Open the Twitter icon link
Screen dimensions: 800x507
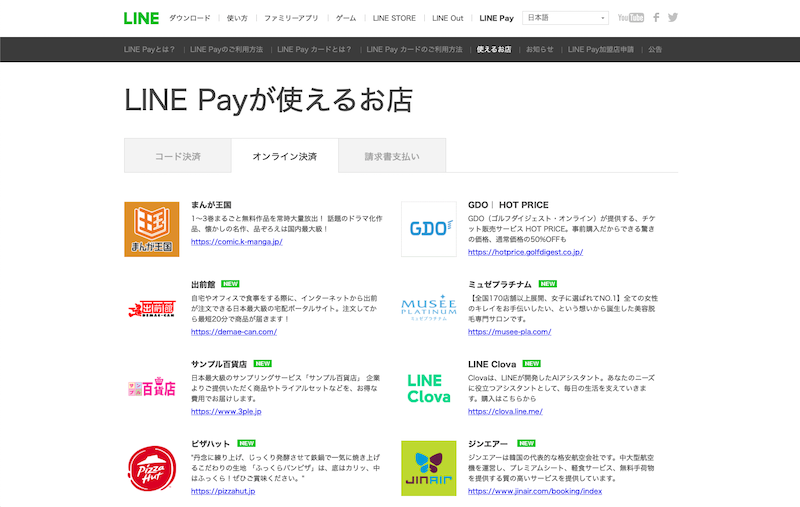tap(673, 18)
